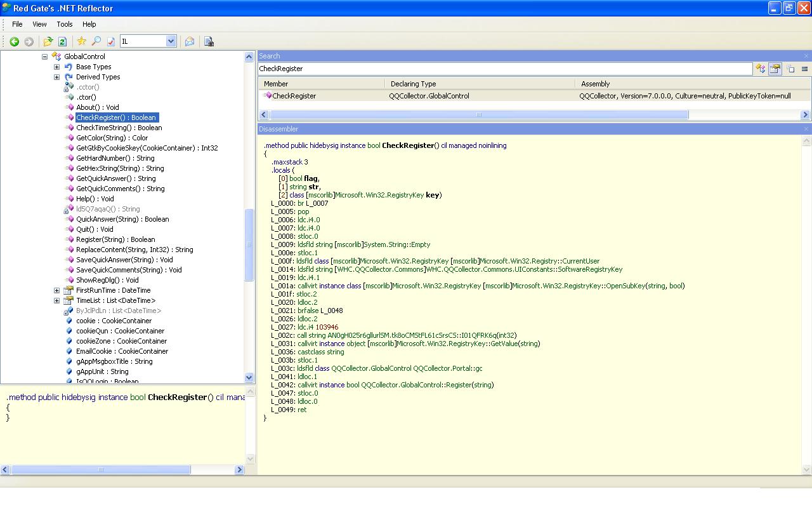
Task: Select GetGtkByCookieSkey method node
Action: click(x=147, y=148)
